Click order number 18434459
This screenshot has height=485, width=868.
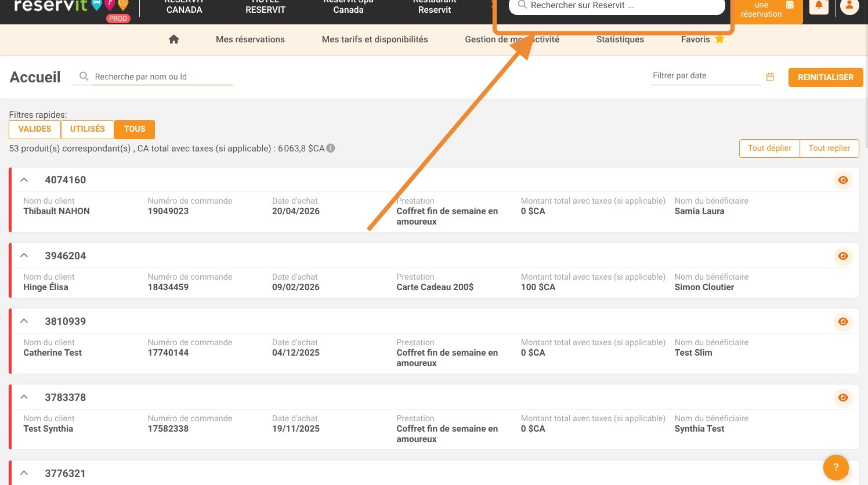coord(168,287)
